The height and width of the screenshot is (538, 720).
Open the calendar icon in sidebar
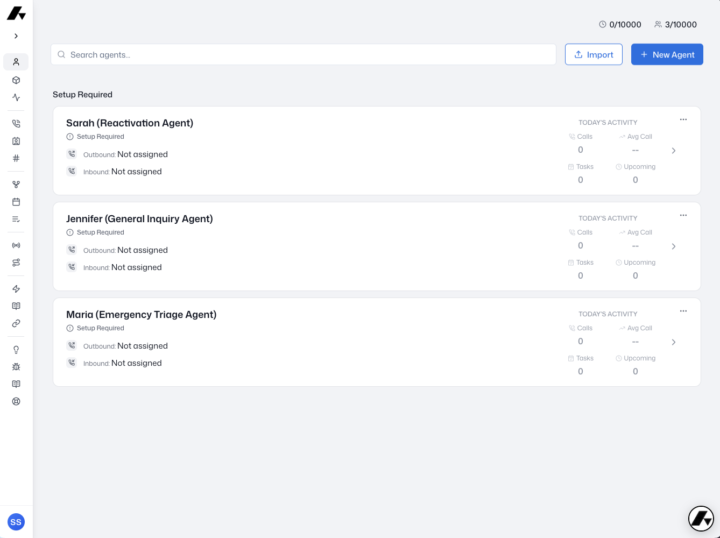click(16, 202)
